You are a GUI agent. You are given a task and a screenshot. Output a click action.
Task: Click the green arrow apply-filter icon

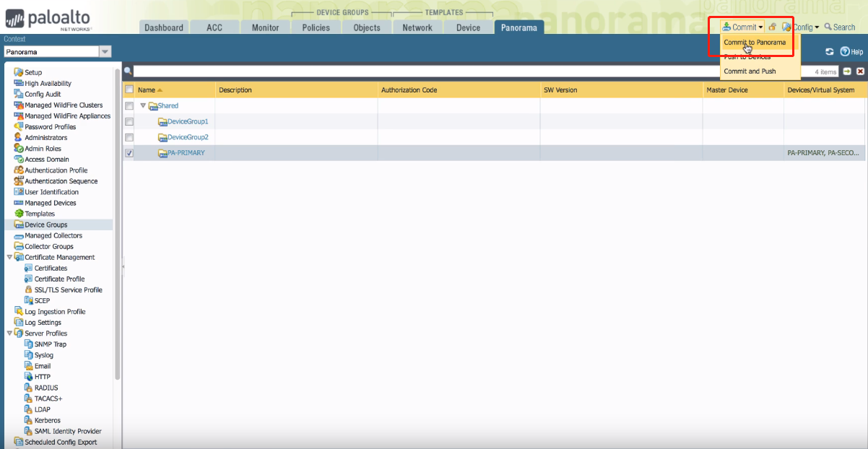click(847, 71)
